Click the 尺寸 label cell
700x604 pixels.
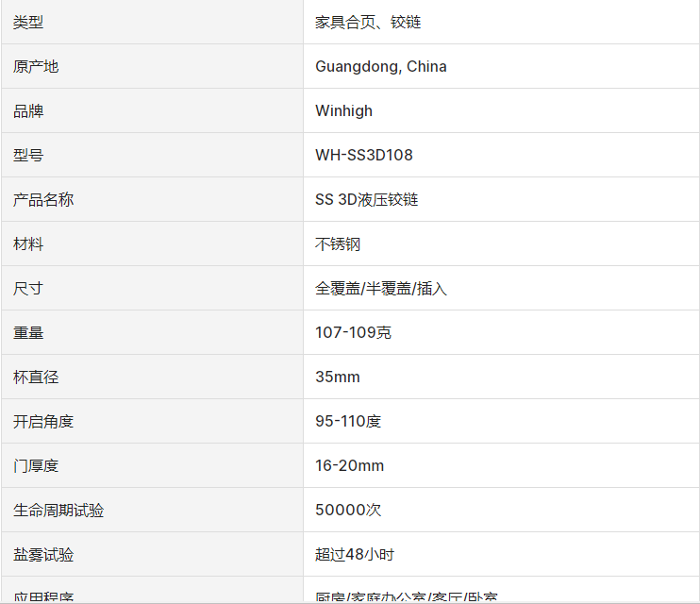(x=28, y=288)
